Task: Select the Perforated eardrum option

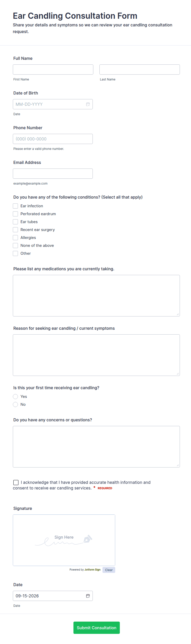Action: [15, 214]
